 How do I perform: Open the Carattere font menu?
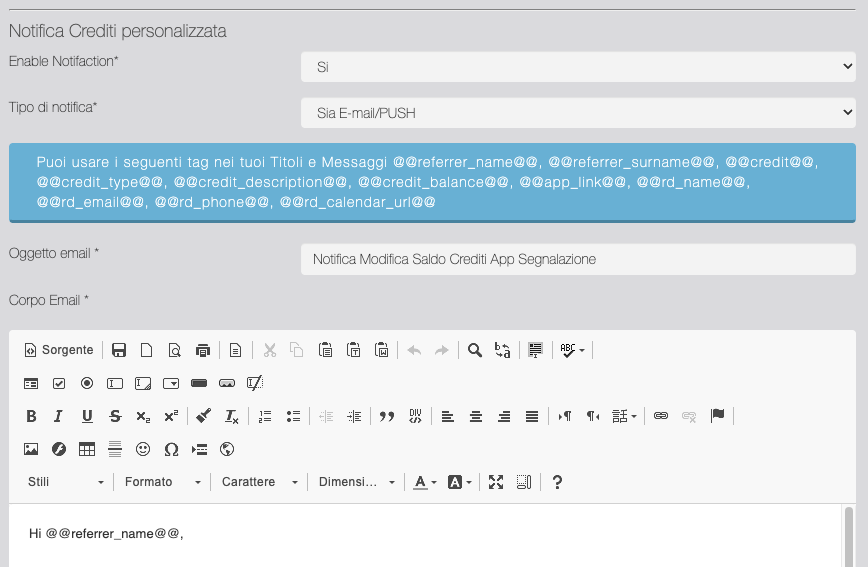tap(260, 482)
